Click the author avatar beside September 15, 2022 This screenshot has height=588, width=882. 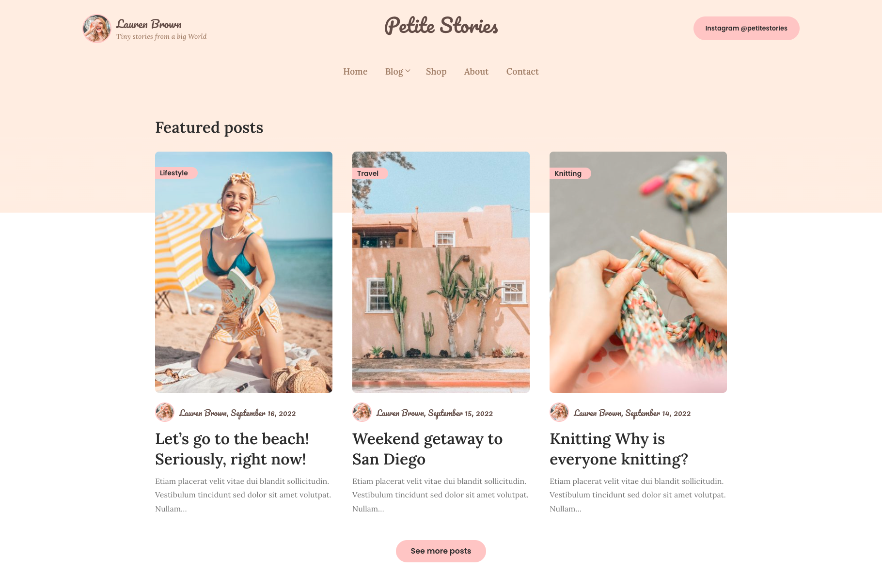click(x=362, y=412)
